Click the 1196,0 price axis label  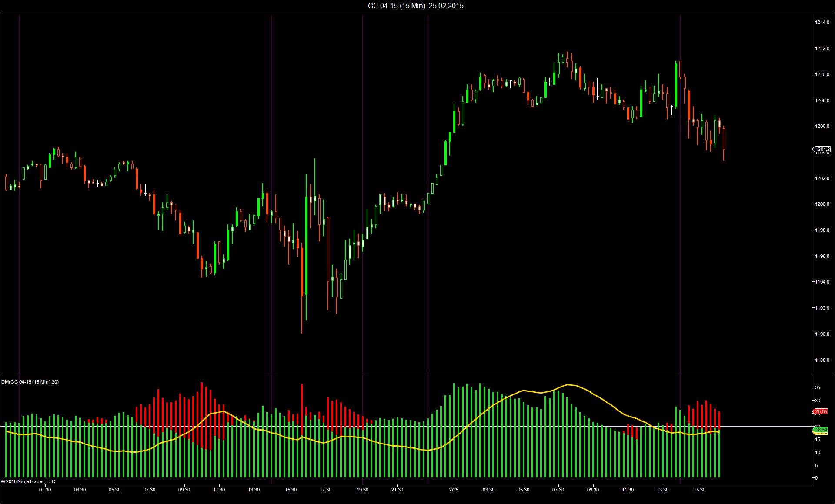[x=822, y=256]
